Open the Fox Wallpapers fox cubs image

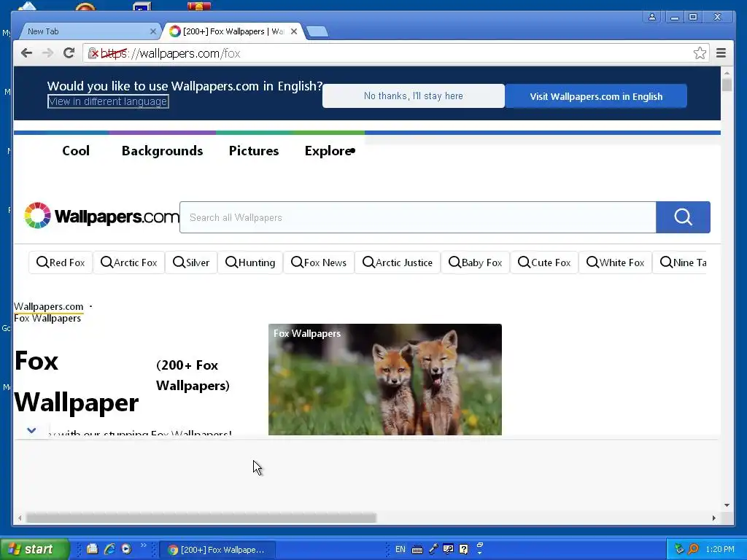[385, 379]
